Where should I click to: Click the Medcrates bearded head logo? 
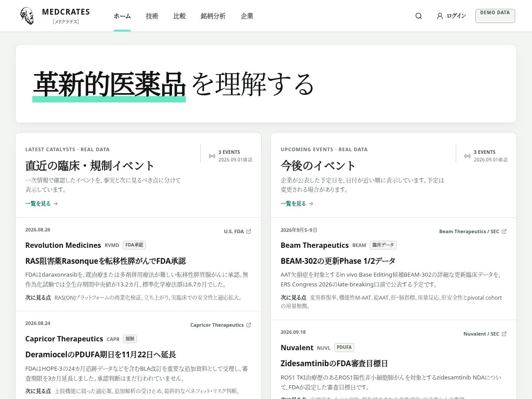click(27, 16)
